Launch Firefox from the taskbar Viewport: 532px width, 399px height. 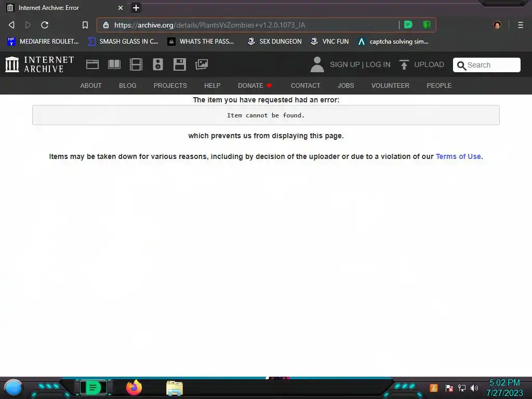tap(134, 388)
